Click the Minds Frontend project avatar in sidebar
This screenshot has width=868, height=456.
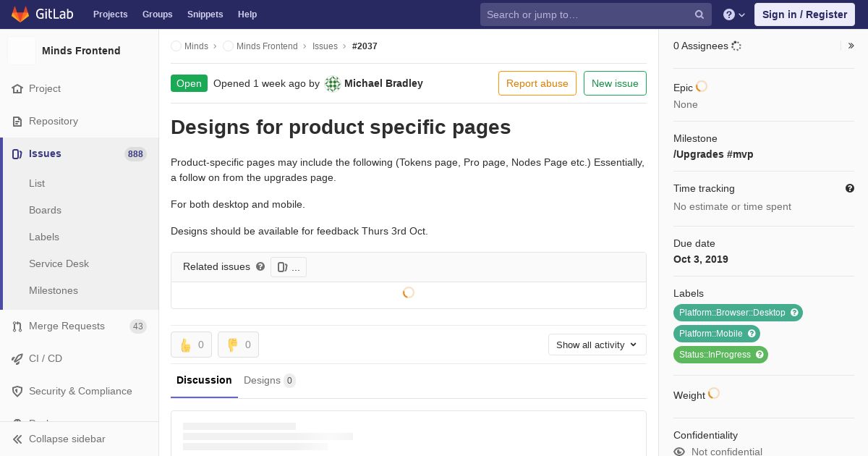click(22, 51)
